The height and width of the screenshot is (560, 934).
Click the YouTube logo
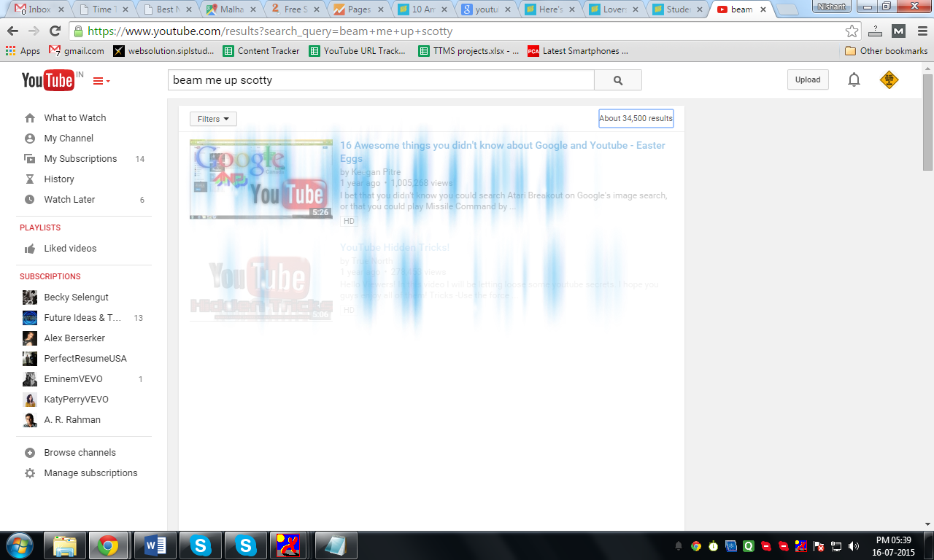[48, 80]
